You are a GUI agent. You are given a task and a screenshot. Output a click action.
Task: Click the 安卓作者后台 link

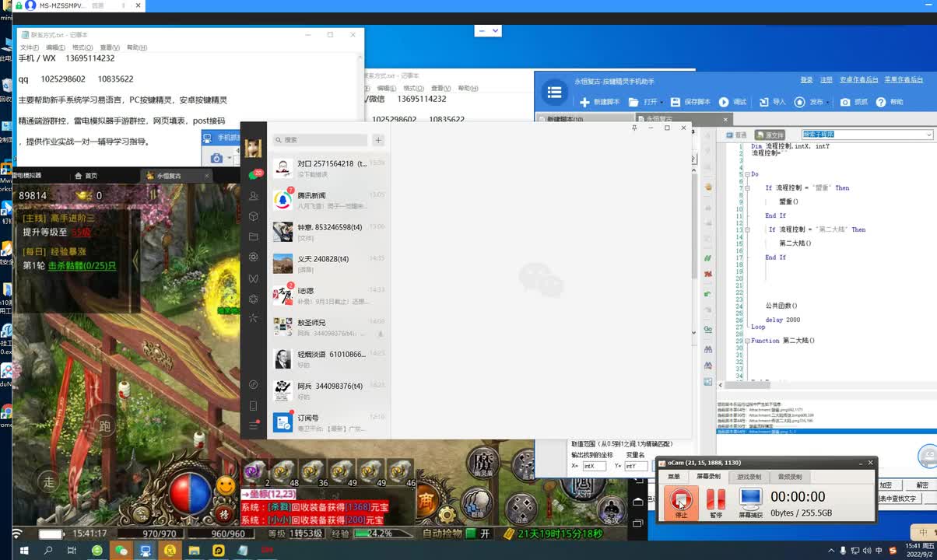(858, 80)
